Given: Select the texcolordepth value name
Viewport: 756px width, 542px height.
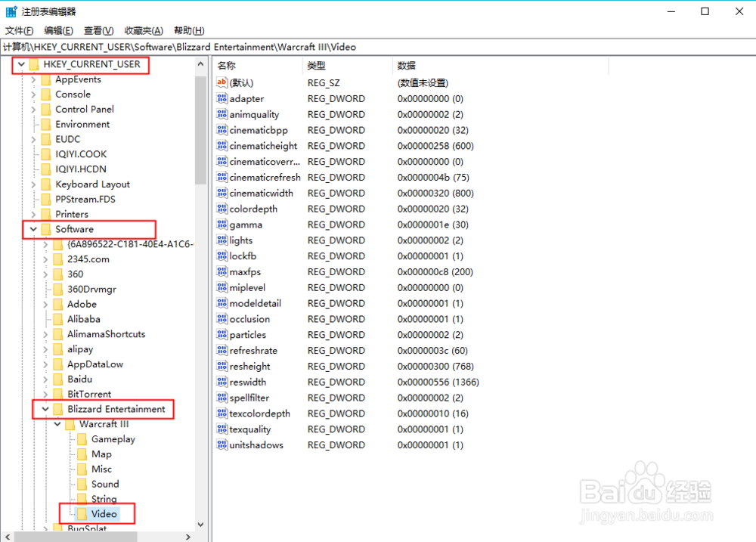Looking at the screenshot, I should pyautogui.click(x=259, y=413).
